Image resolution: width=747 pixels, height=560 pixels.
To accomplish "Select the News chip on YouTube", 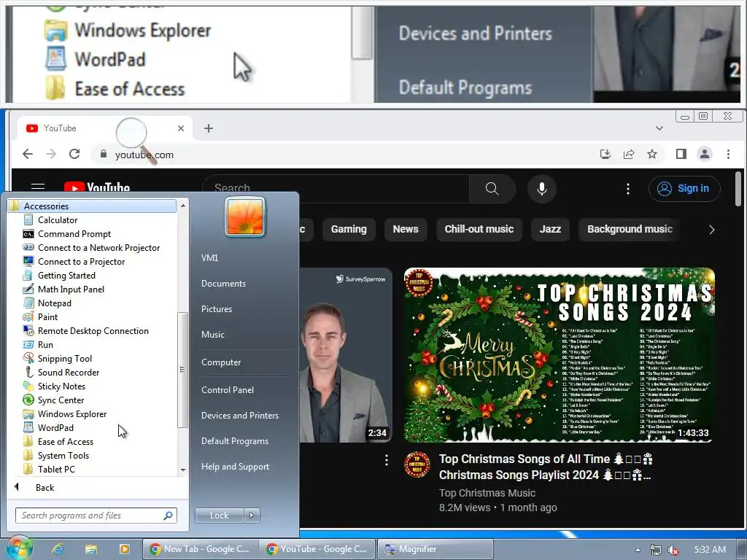I will pyautogui.click(x=406, y=229).
